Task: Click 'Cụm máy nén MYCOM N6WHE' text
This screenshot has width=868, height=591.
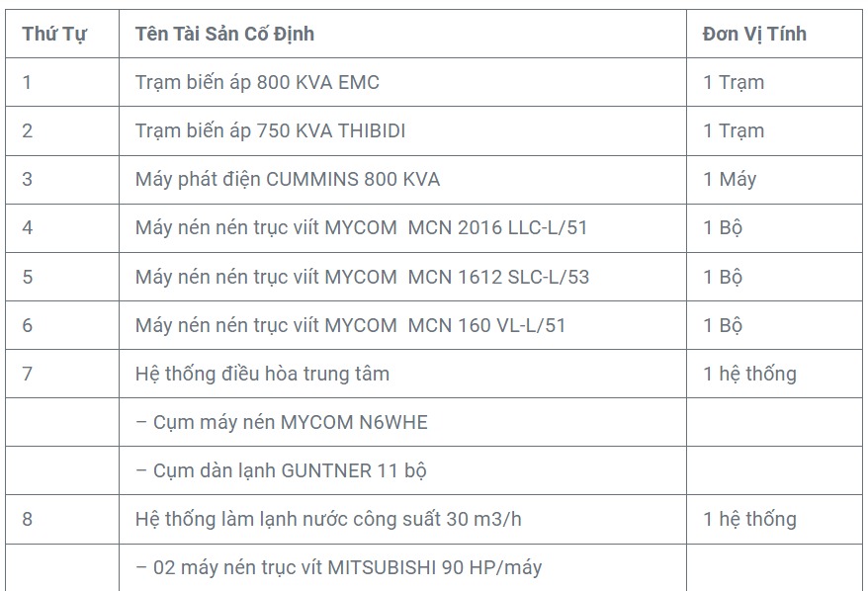Action: 282,422
